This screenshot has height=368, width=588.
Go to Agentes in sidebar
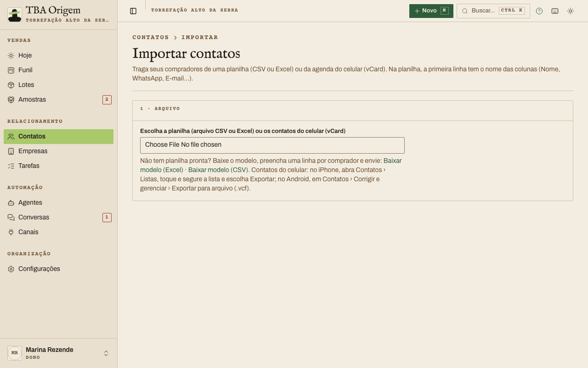(58, 202)
